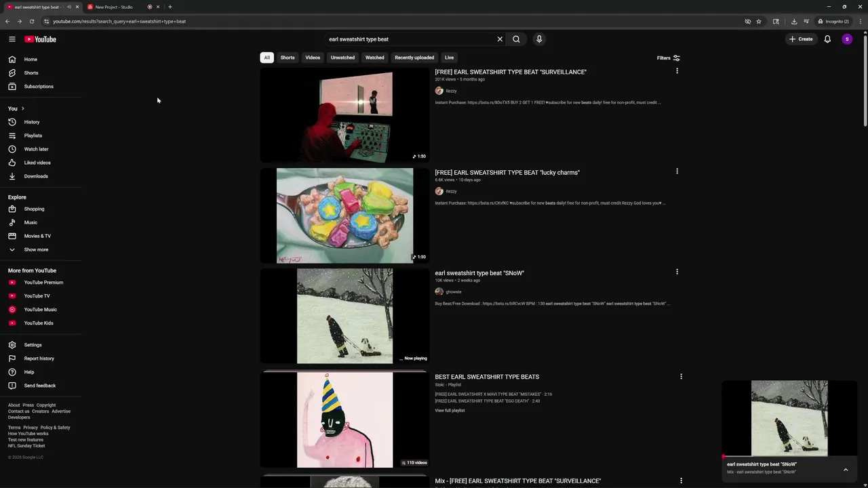Expand the You section chevron
868x488 pixels.
click(x=22, y=108)
